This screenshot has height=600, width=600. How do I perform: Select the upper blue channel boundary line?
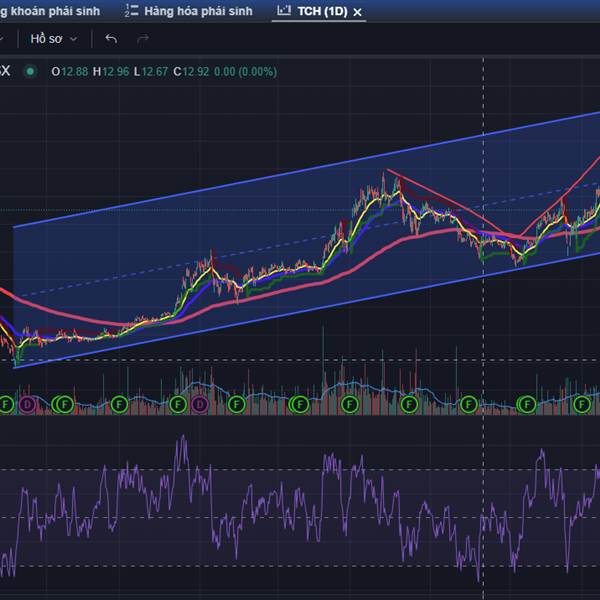click(x=306, y=170)
